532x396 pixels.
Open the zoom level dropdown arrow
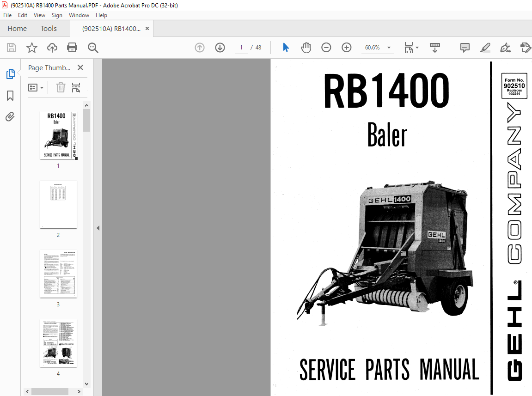click(389, 48)
